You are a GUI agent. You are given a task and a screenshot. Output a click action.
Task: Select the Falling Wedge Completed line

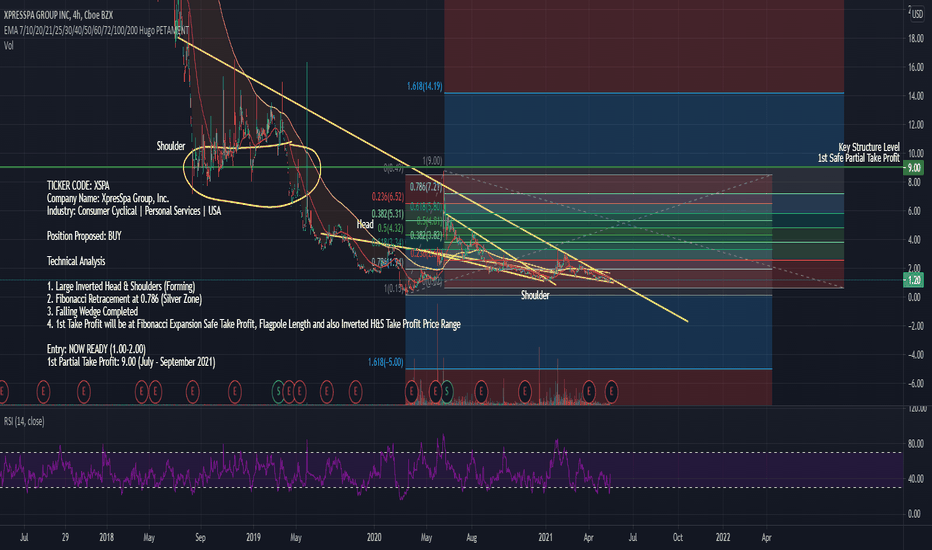point(92,311)
